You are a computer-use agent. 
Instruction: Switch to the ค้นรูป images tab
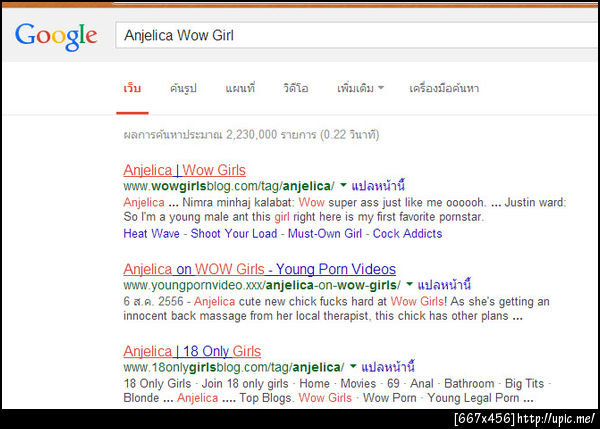pyautogui.click(x=183, y=88)
